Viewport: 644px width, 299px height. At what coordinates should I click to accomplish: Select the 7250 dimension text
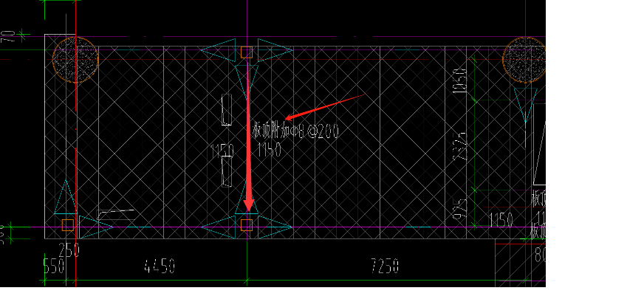(x=385, y=266)
